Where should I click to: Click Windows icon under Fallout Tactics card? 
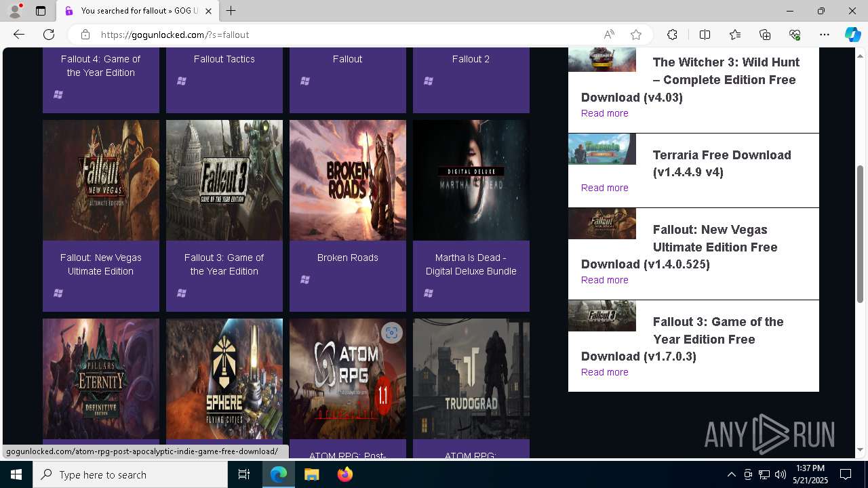coord(182,81)
